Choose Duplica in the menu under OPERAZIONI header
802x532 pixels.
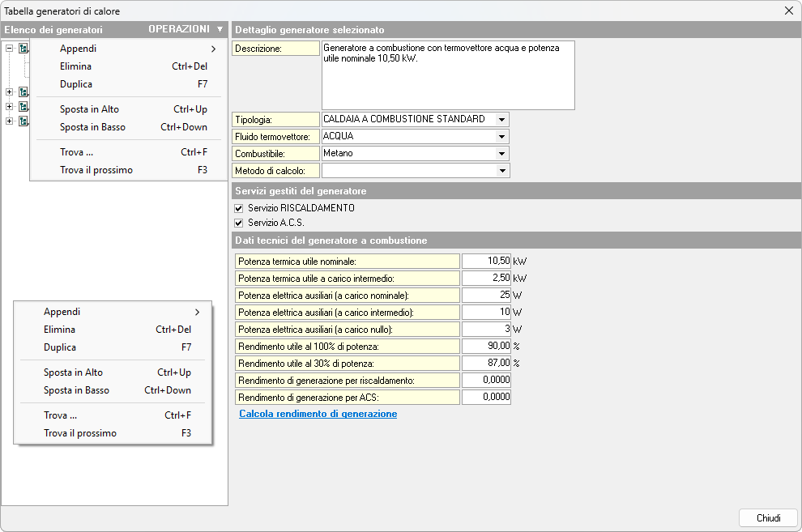pyautogui.click(x=76, y=84)
